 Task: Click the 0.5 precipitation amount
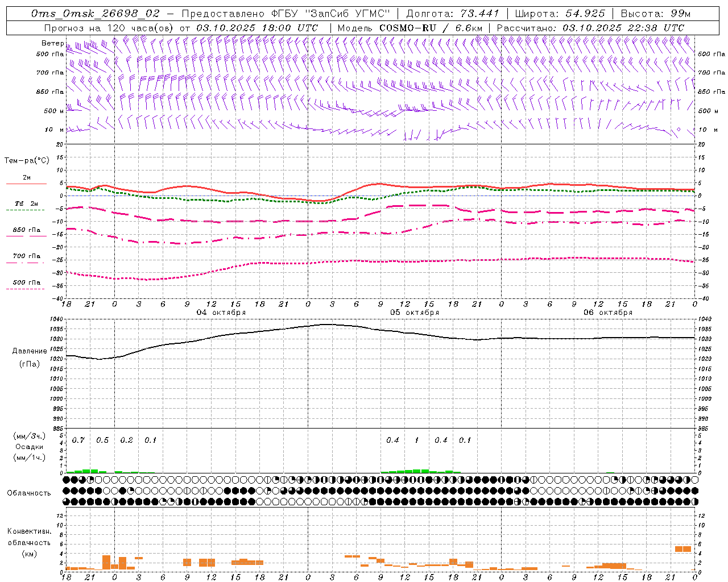pyautogui.click(x=102, y=440)
